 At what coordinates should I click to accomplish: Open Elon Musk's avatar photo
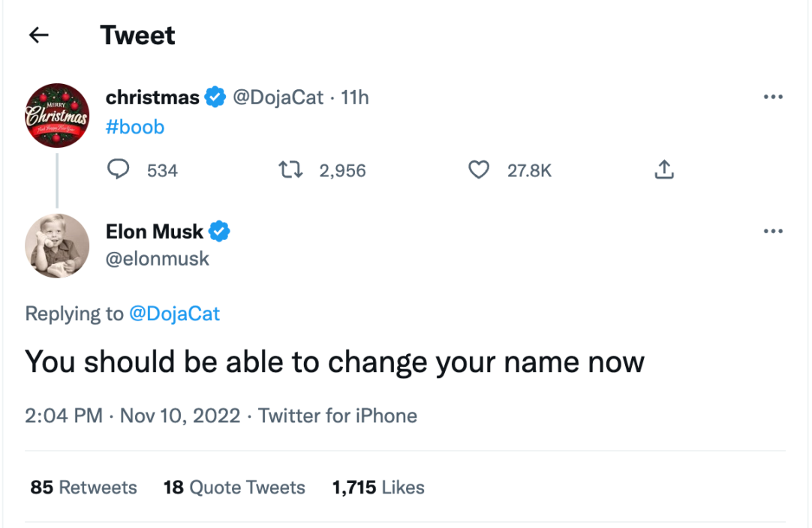(x=57, y=245)
